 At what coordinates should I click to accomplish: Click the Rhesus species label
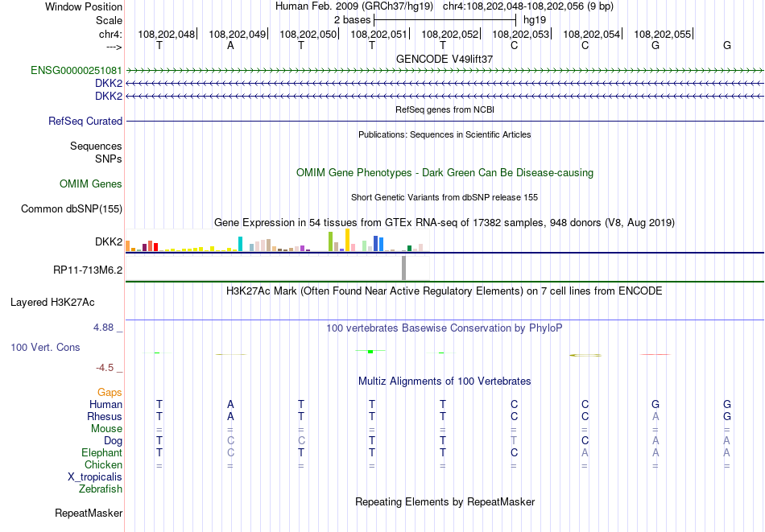105,416
